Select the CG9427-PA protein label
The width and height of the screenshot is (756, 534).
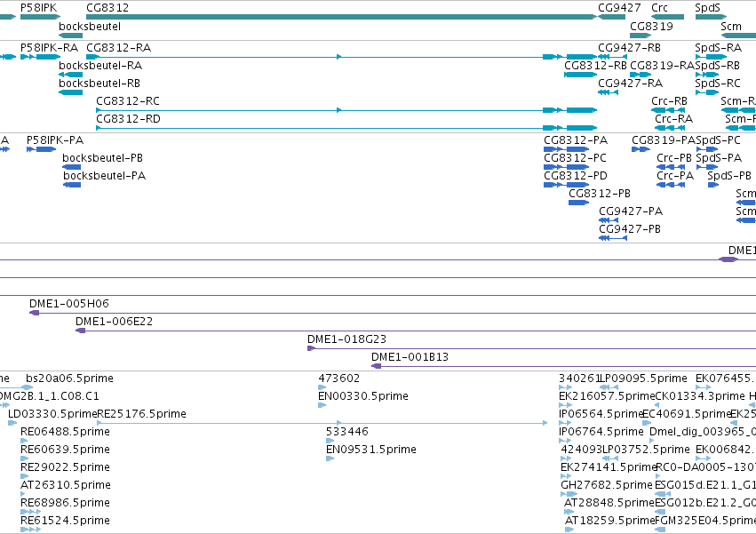631,211
